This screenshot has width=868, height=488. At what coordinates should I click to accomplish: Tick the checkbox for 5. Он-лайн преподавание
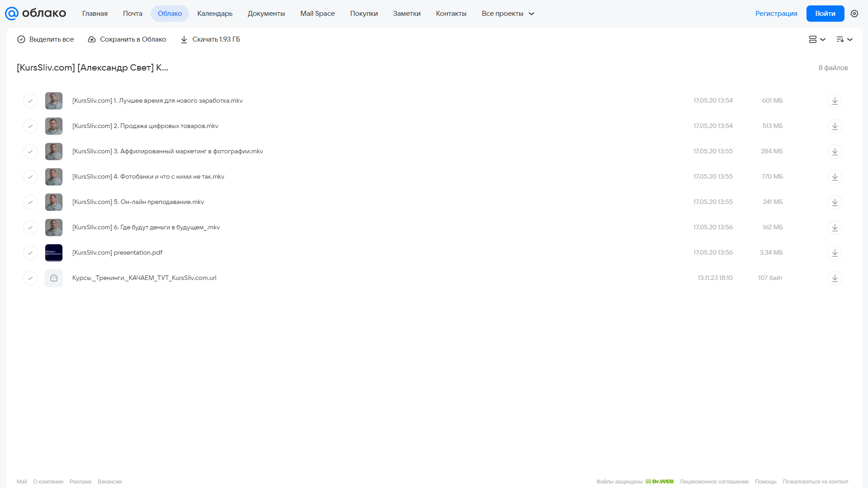click(x=30, y=202)
